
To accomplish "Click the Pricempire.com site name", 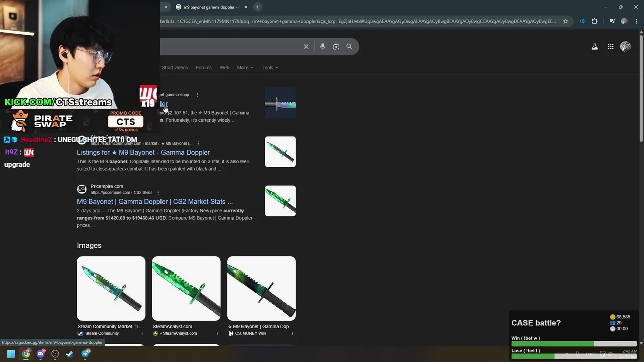I will (107, 186).
